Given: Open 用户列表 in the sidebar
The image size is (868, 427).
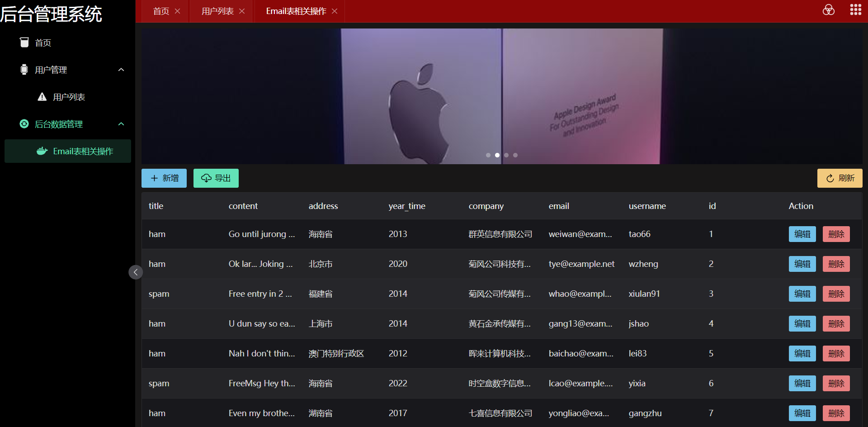Looking at the screenshot, I should (68, 97).
